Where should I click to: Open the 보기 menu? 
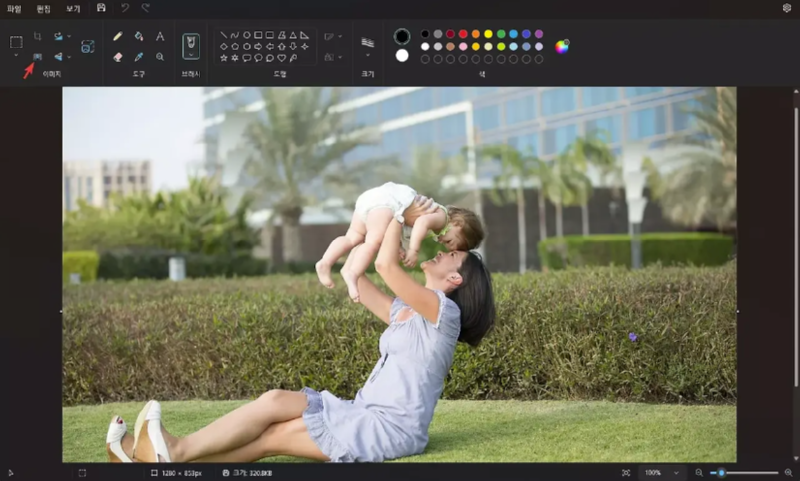pos(73,8)
